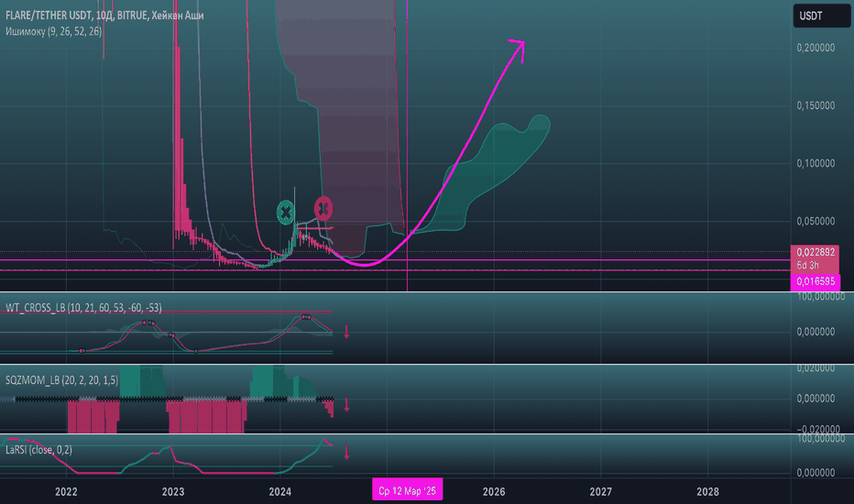
Task: Click the green X cross marker
Action: [285, 213]
